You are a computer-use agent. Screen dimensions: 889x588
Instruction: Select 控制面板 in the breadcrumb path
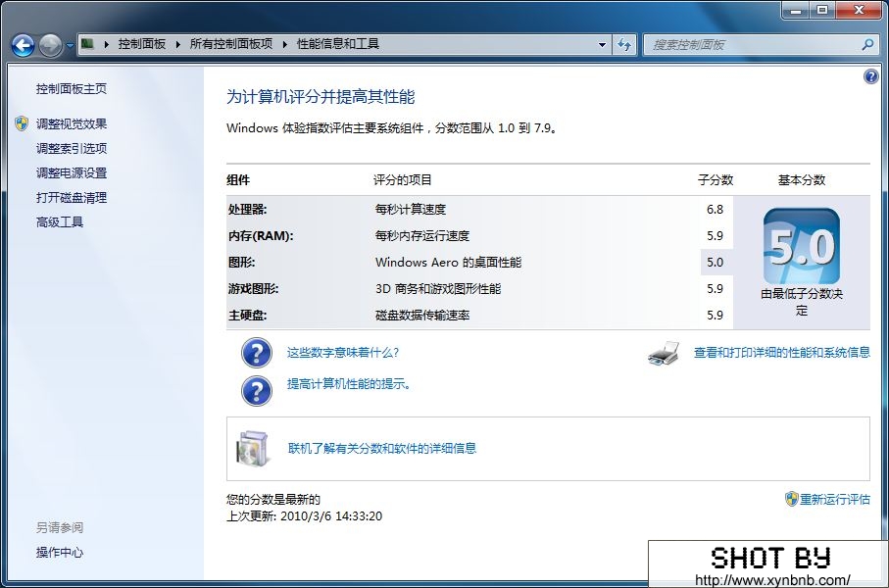pos(142,44)
